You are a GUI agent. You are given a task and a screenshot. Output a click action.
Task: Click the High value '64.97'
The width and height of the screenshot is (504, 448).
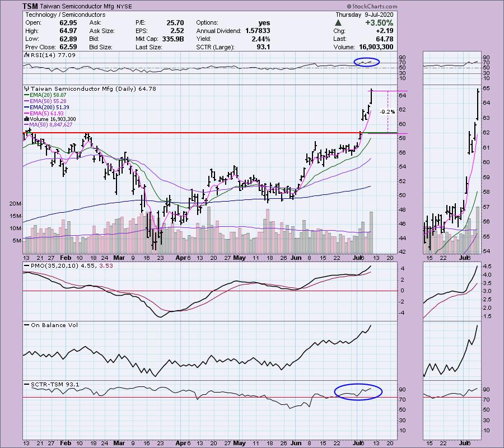68,31
